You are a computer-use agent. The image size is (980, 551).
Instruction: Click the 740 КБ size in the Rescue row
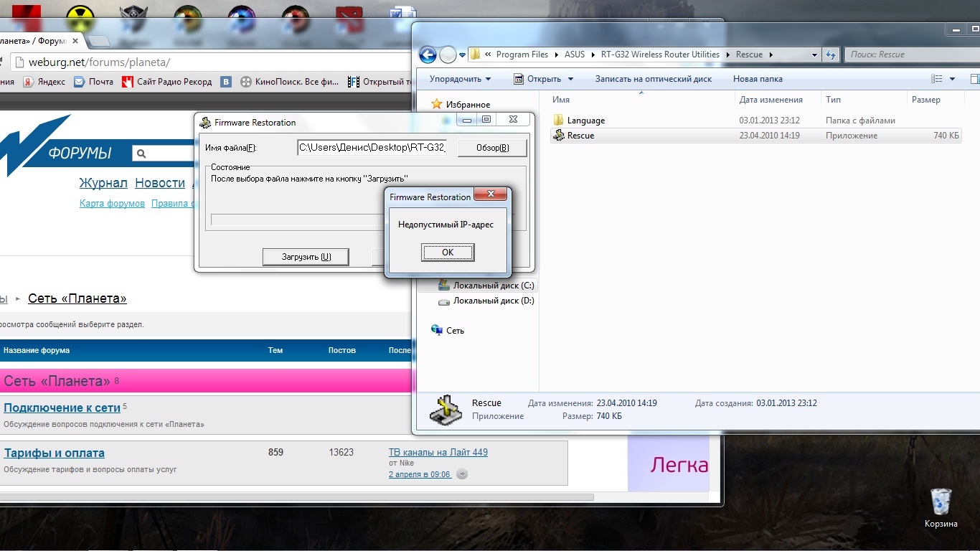tap(946, 136)
